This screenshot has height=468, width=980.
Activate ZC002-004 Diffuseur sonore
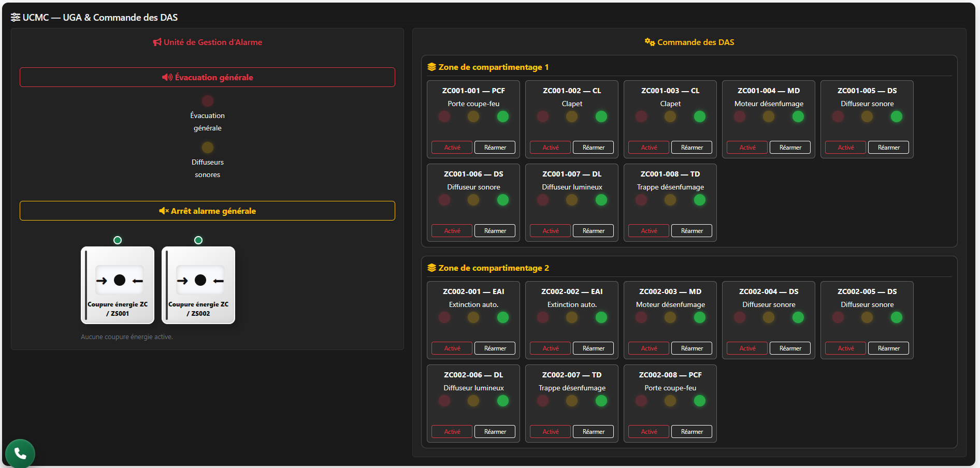747,348
